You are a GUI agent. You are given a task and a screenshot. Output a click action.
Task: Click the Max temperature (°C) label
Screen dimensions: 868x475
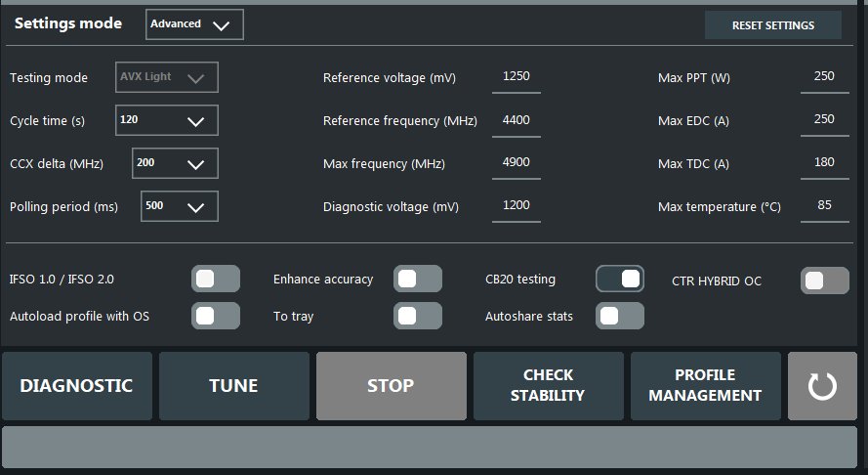[720, 207]
